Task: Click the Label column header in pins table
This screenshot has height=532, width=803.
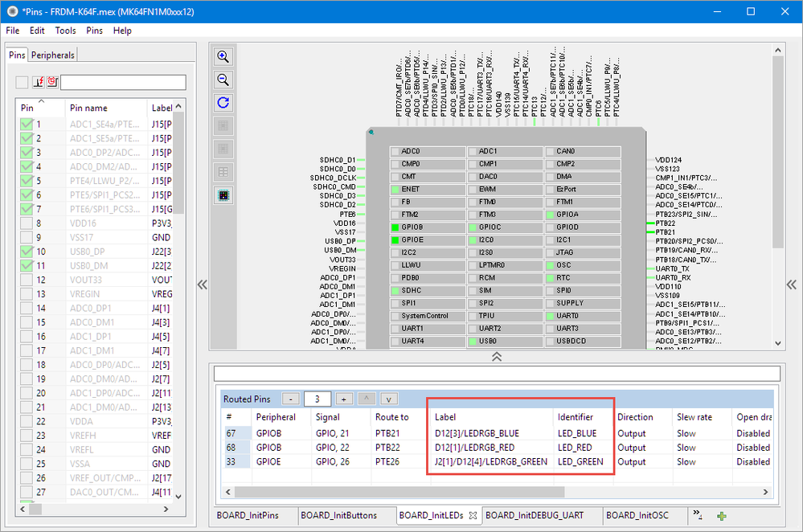Action: [160, 108]
